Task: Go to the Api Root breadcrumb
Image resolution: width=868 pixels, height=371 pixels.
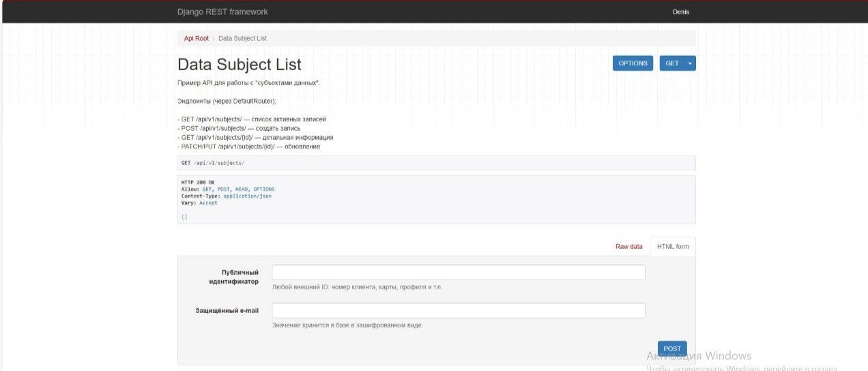Action: (197, 38)
